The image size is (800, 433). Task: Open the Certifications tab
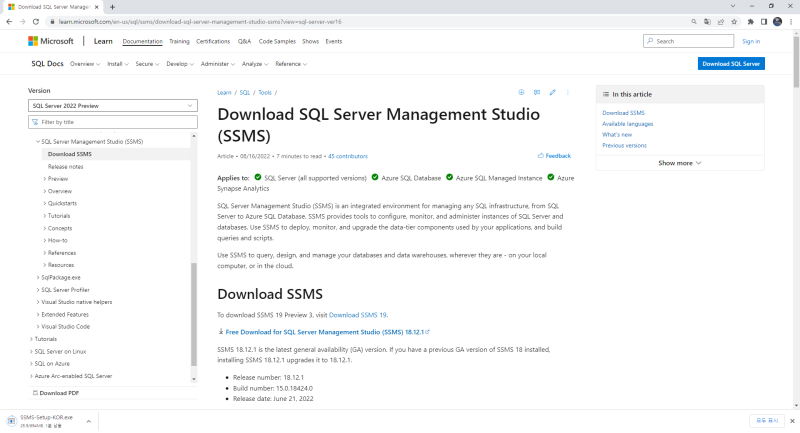(213, 41)
